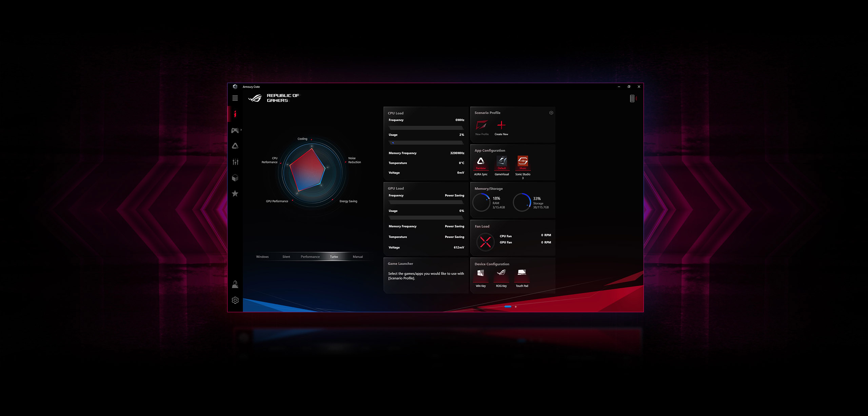Open the equalizer/settings sliders icon in sidebar
The height and width of the screenshot is (416, 868).
235,162
